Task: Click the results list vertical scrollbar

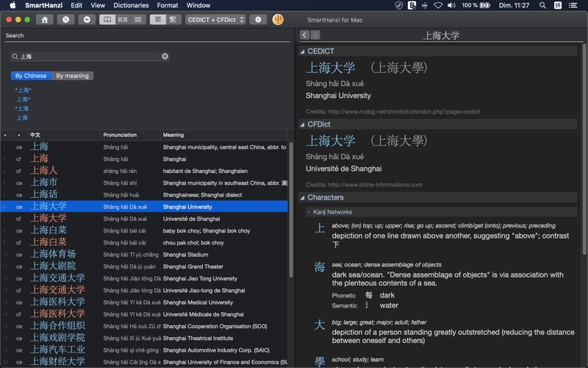Action: pos(291,210)
